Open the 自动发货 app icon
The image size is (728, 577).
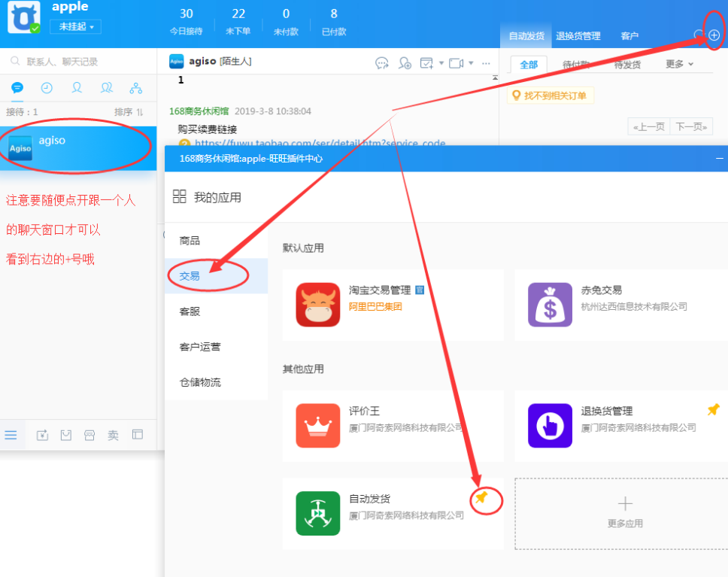click(x=318, y=513)
